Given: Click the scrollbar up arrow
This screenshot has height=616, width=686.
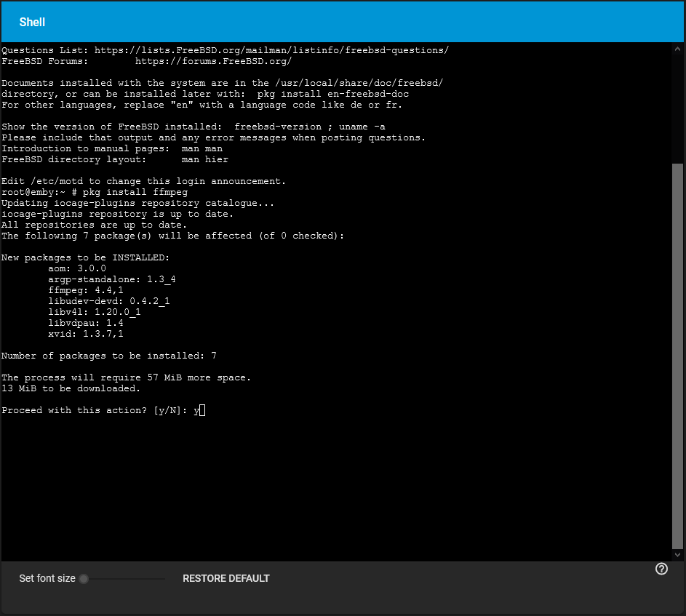Looking at the screenshot, I should pos(677,49).
